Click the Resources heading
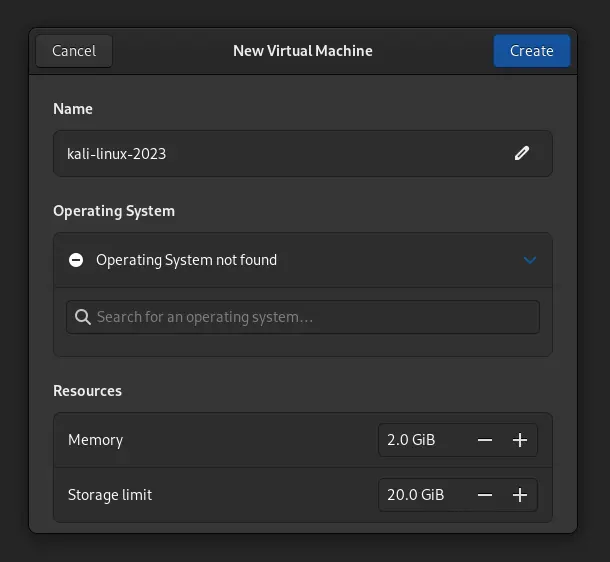610x562 pixels. pos(88,391)
